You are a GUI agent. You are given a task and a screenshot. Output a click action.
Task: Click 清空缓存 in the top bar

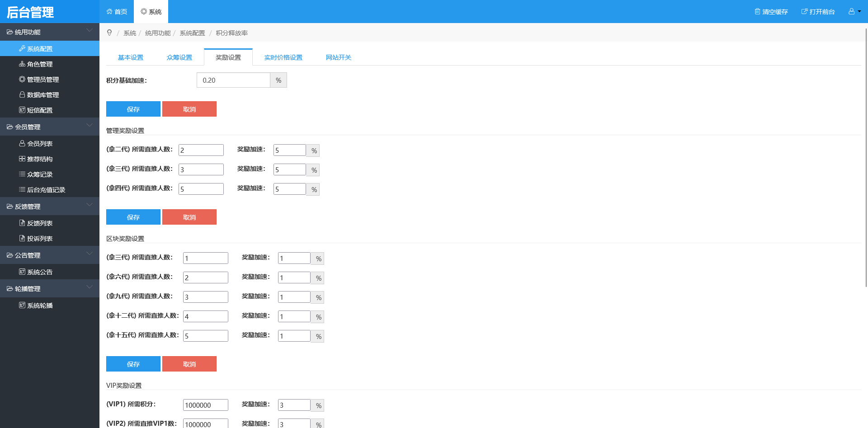tap(771, 11)
